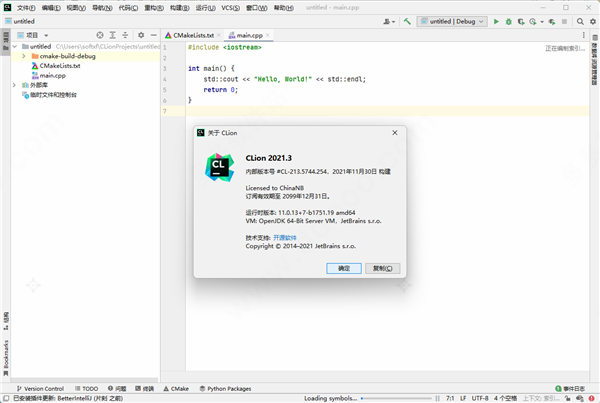
Task: Open Project panel gear options
Action: point(141,35)
